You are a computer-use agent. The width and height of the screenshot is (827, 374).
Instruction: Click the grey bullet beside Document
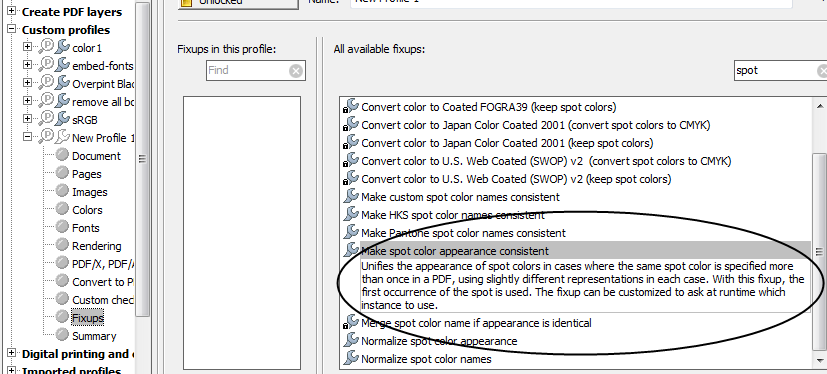(63, 155)
